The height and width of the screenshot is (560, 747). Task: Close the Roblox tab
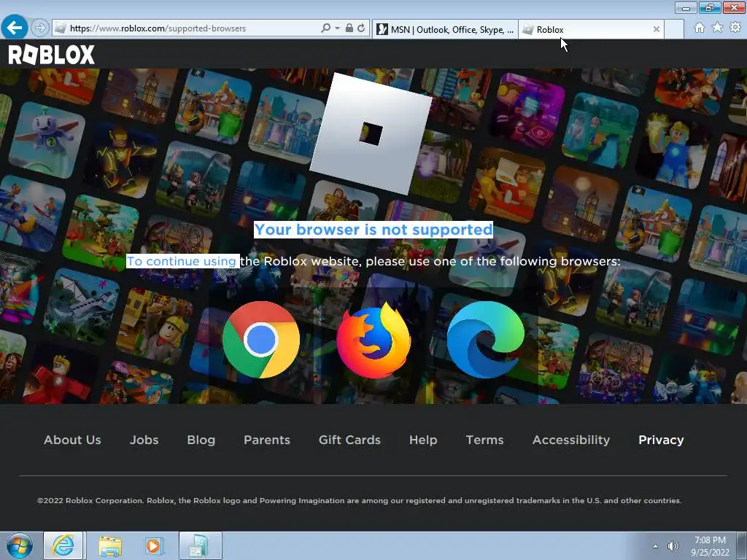656,29
